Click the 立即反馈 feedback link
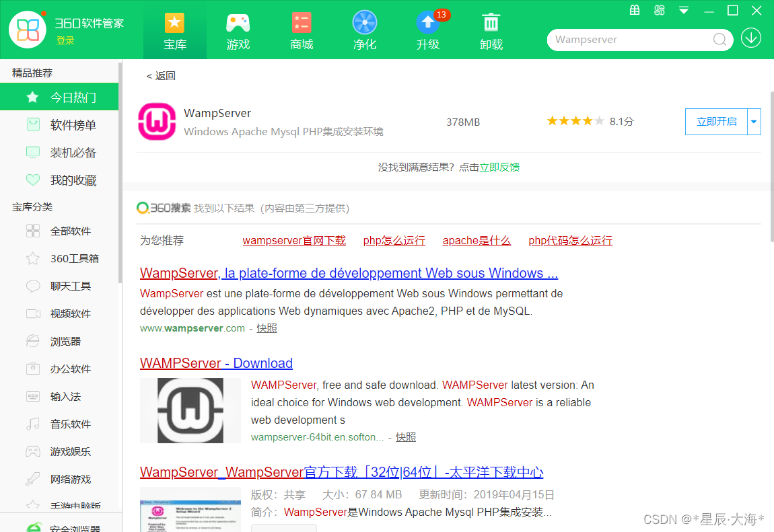The height and width of the screenshot is (532, 774). (499, 167)
